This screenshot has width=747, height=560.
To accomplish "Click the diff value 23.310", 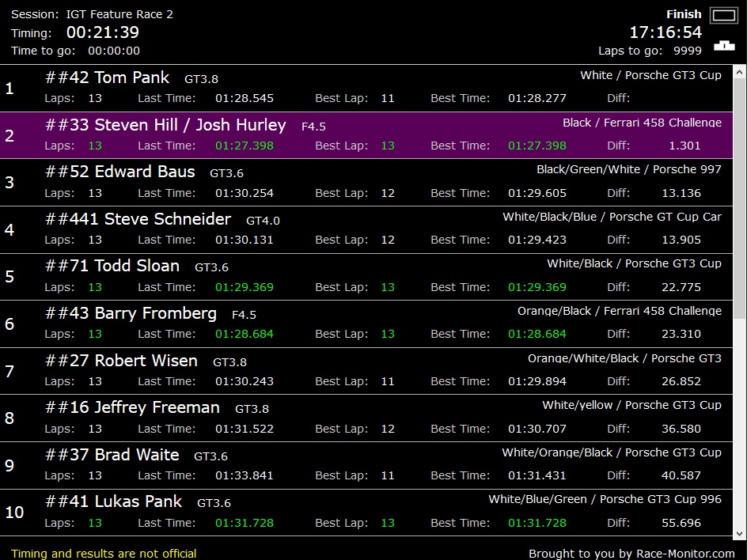I will [681, 334].
